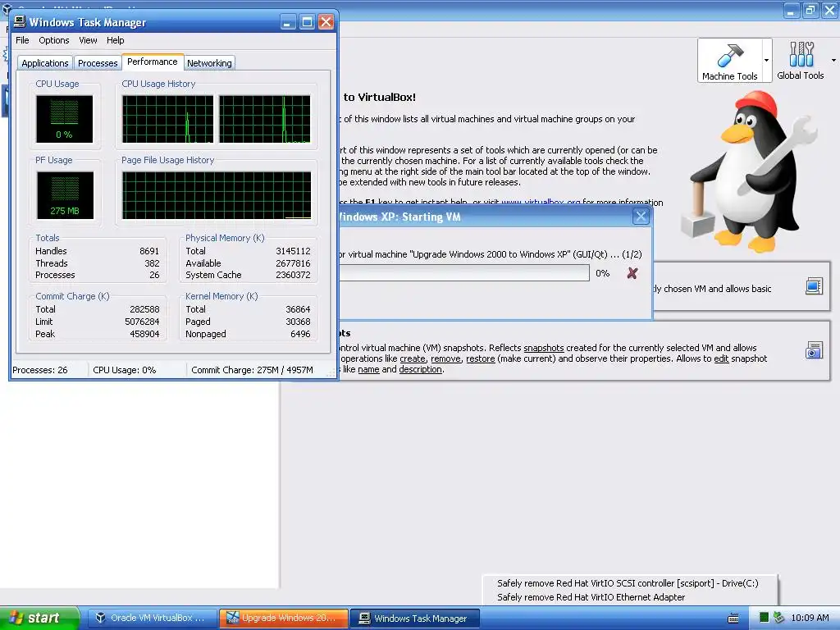The width and height of the screenshot is (840, 630).
Task: Click status bar 'Commit Charge: 275M / 4957M'
Action: [x=253, y=370]
